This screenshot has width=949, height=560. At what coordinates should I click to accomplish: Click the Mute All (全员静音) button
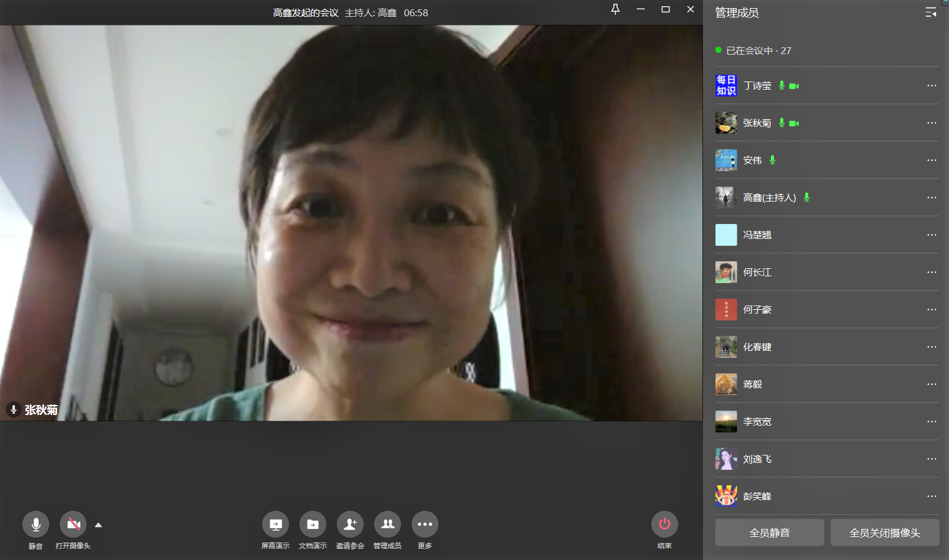(769, 533)
